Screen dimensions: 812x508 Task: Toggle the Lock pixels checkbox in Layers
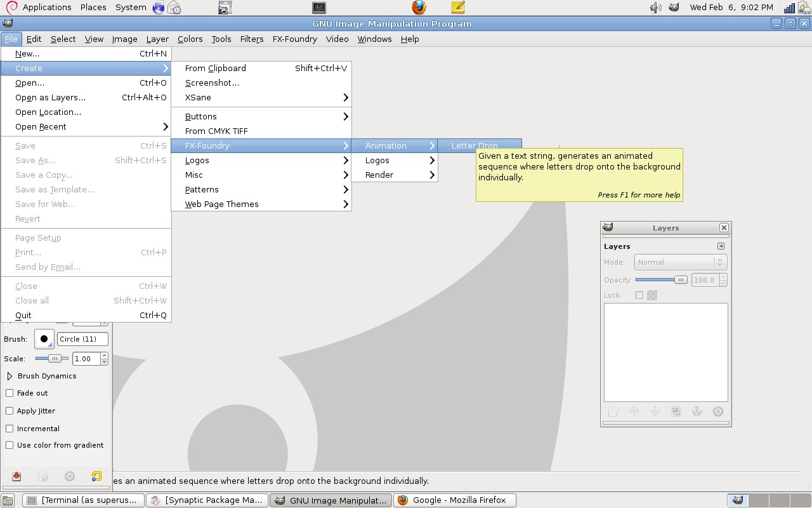[639, 295]
